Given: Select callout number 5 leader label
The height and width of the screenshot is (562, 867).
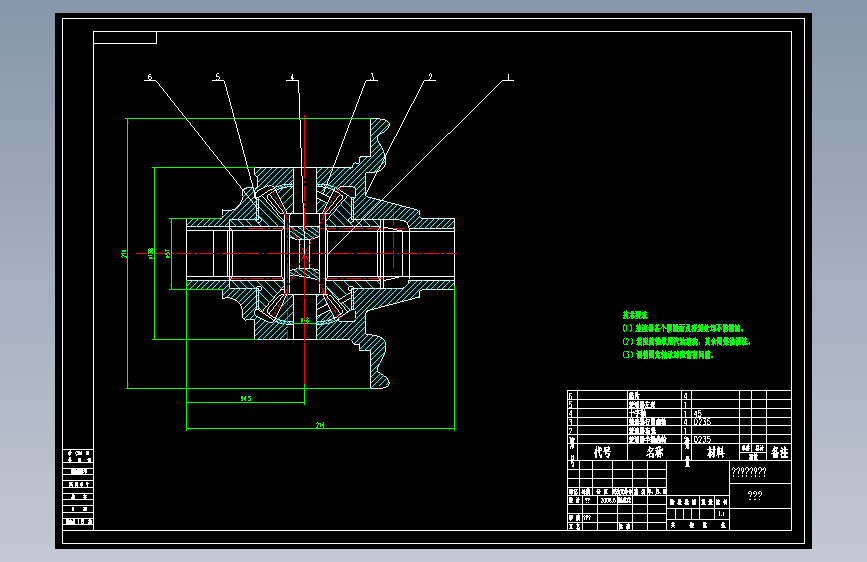Looking at the screenshot, I should tap(218, 77).
